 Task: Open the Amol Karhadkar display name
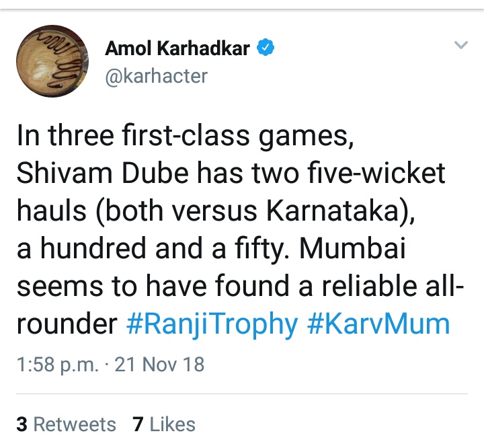point(177,48)
